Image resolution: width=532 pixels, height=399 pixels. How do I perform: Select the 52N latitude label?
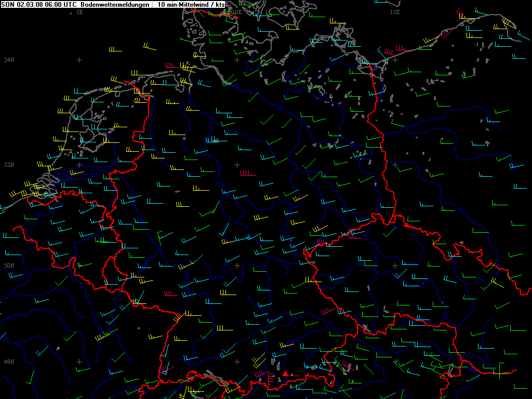tap(9, 165)
